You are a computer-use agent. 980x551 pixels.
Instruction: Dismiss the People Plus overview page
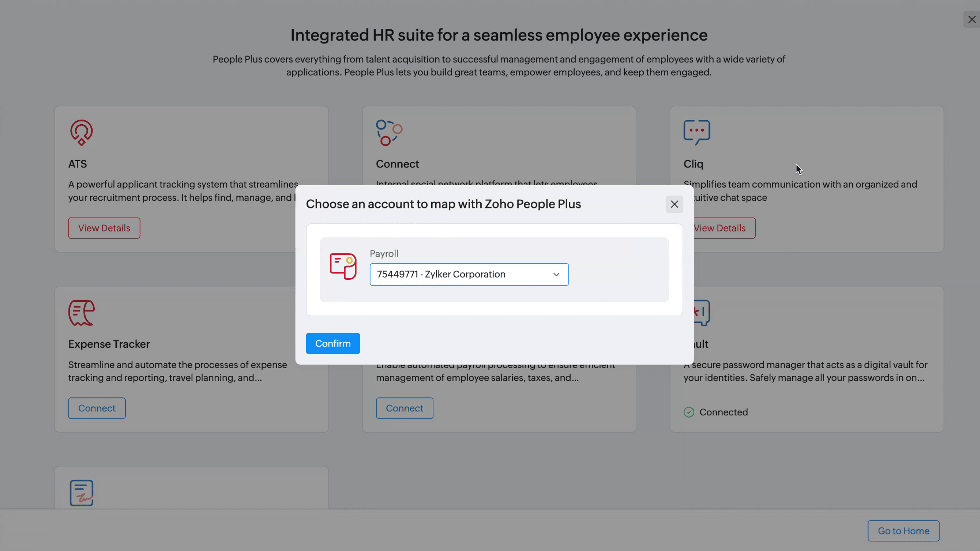tap(971, 19)
